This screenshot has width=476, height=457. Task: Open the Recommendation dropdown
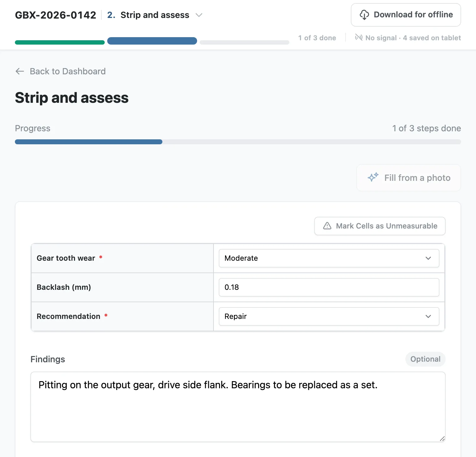click(329, 316)
